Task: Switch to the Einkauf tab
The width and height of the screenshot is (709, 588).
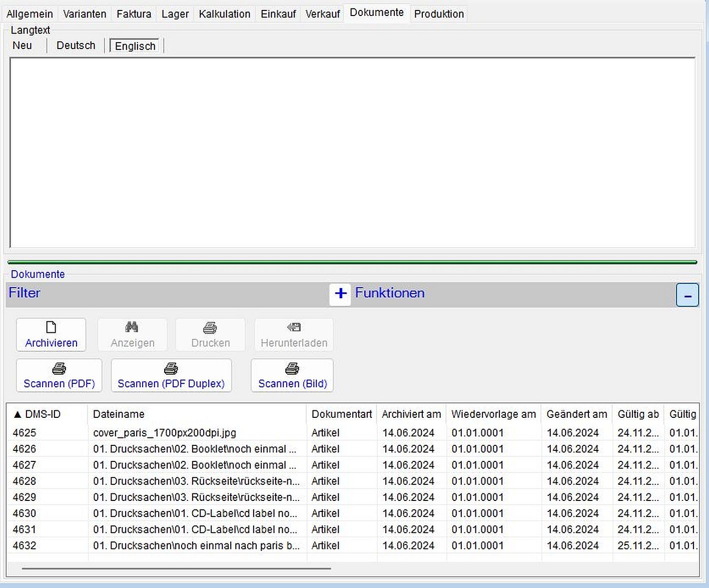Action: tap(278, 14)
